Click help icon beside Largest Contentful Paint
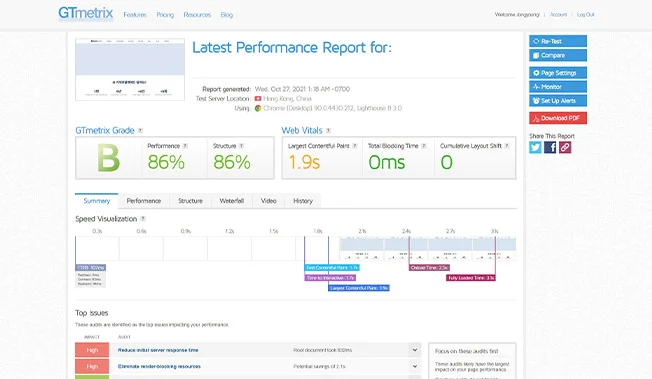 [x=355, y=146]
